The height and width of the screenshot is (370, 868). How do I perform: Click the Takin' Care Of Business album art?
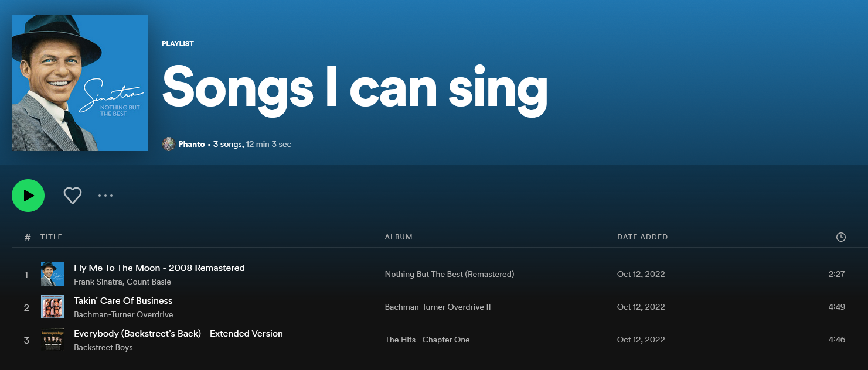53,307
